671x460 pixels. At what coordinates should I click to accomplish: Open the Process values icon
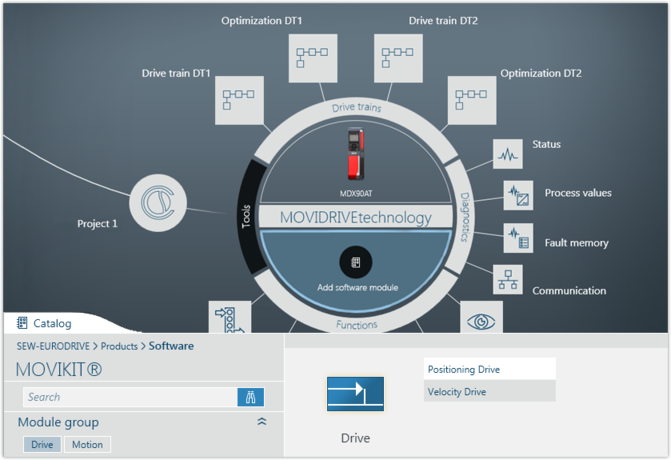click(518, 194)
